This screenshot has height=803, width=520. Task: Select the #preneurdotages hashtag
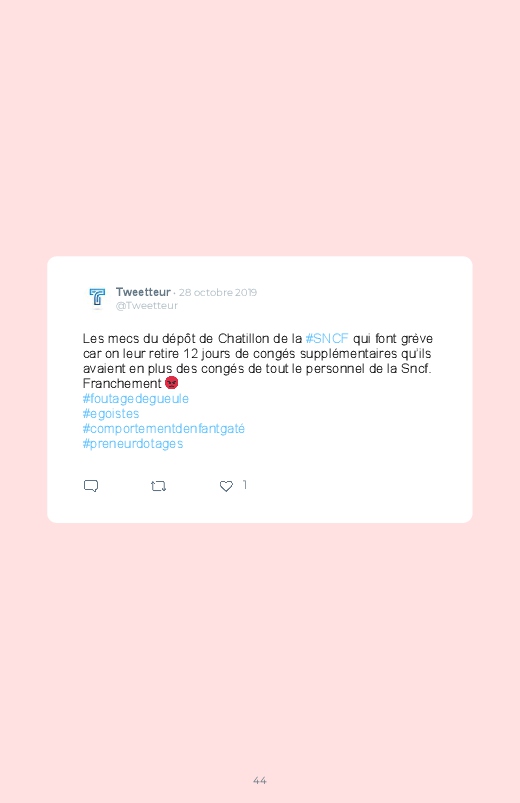(x=133, y=443)
